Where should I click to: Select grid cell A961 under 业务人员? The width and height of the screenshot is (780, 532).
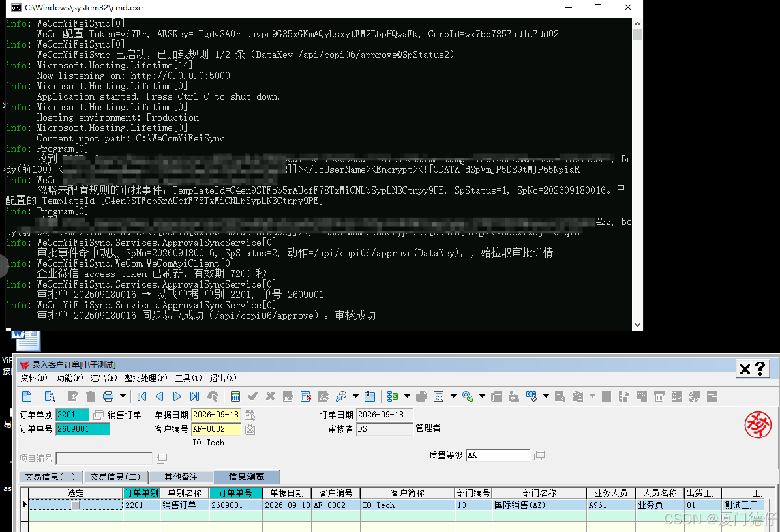tap(611, 505)
